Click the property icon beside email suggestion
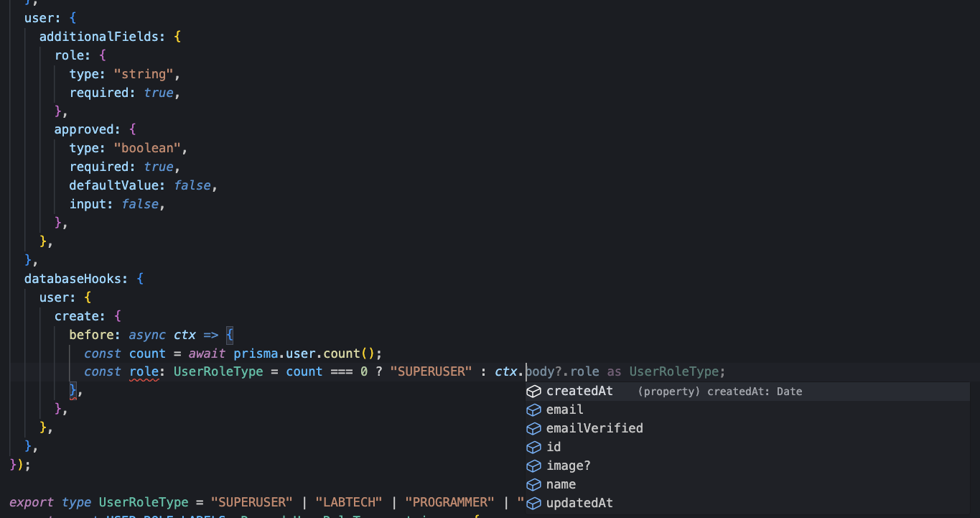Image resolution: width=980 pixels, height=518 pixels. (x=533, y=410)
